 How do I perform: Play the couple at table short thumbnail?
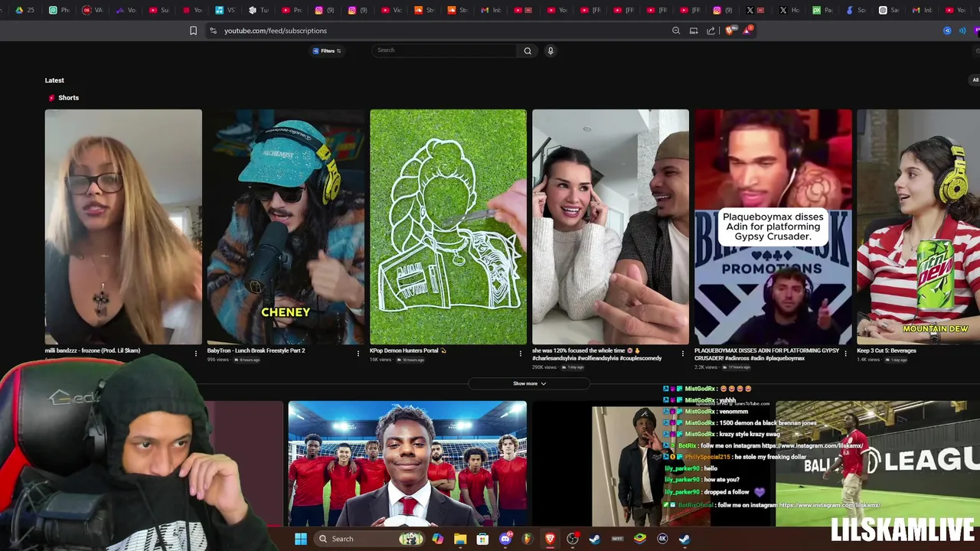pyautogui.click(x=610, y=227)
